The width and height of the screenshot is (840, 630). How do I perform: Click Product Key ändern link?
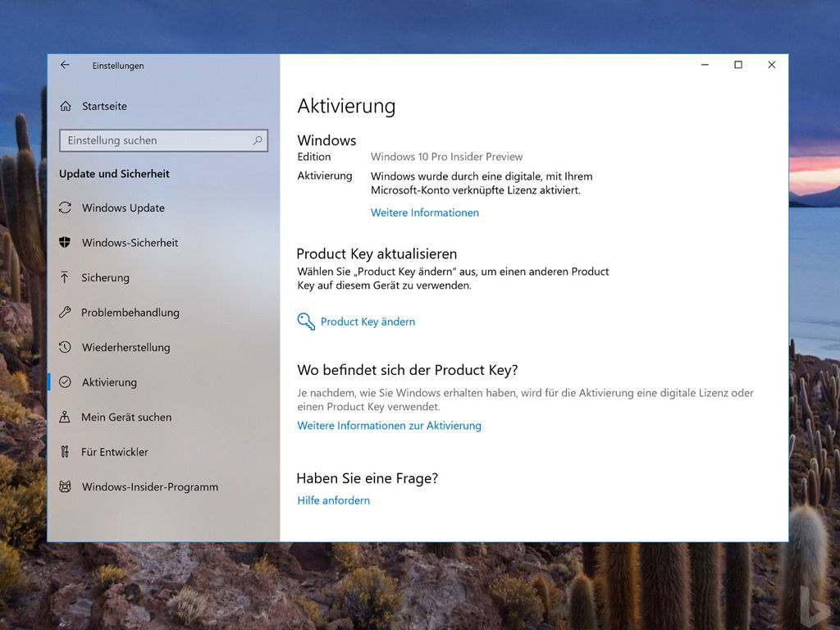[367, 322]
